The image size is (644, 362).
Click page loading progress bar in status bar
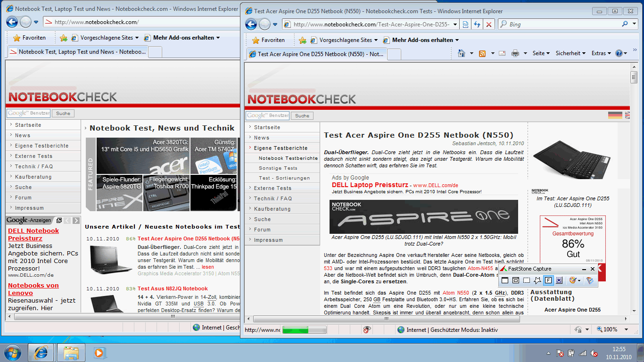click(x=304, y=330)
